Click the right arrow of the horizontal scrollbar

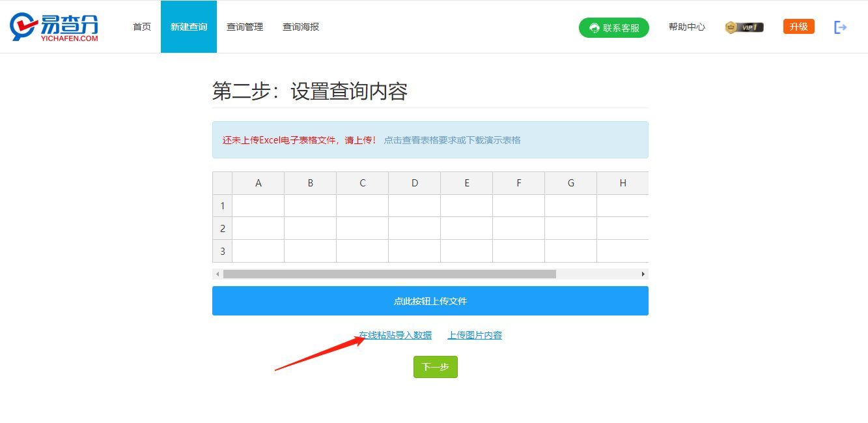coord(644,274)
